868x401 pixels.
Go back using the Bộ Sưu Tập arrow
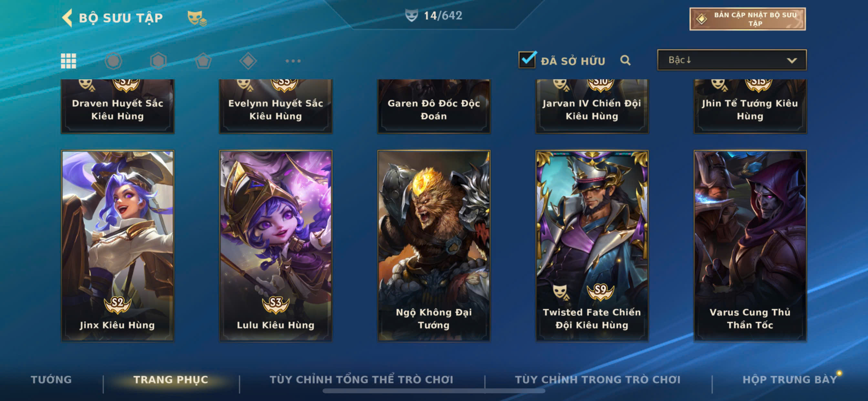pos(67,17)
